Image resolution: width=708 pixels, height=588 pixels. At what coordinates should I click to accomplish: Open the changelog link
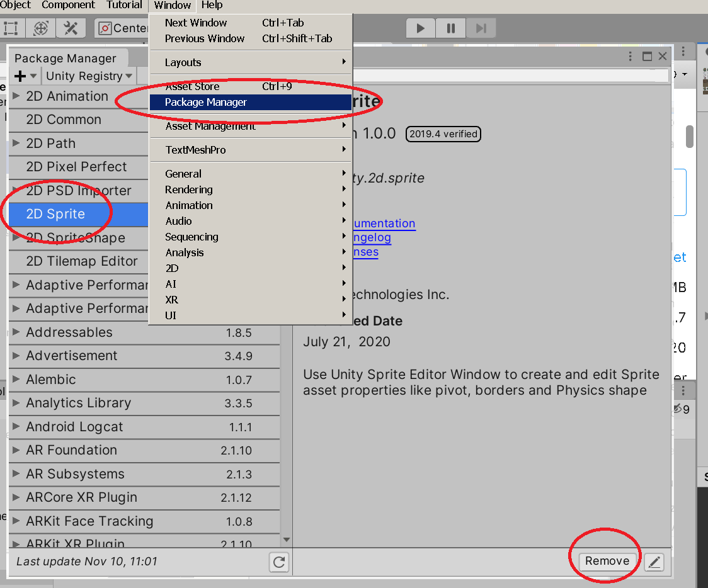(x=372, y=237)
